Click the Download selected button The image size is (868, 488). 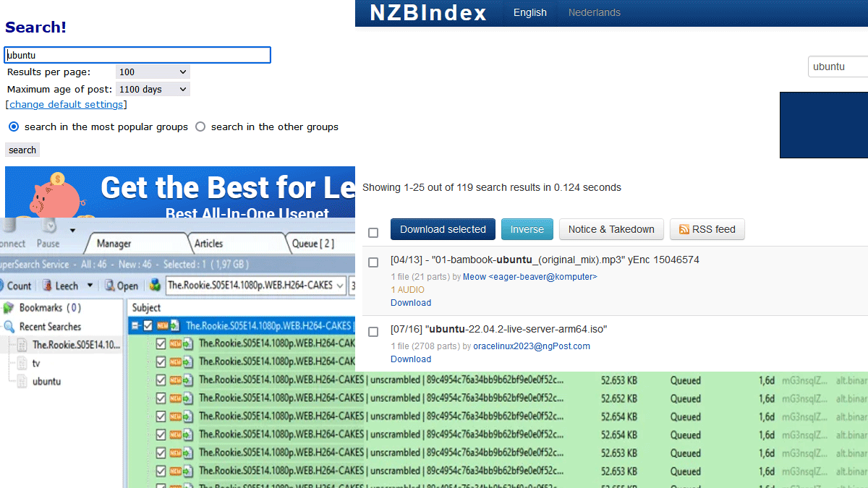[x=443, y=230]
